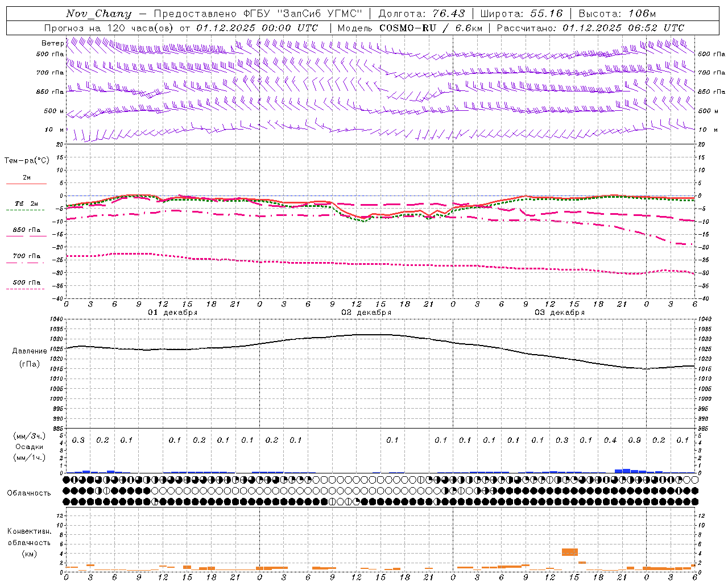Image resolution: width=728 pixels, height=582 pixels.
Task: Click the tallest blue precipitation bar under 0.9
Action: point(626,471)
